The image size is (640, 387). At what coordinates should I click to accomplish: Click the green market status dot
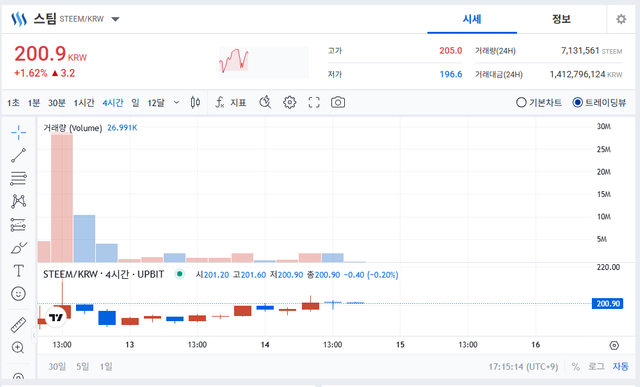coord(180,274)
